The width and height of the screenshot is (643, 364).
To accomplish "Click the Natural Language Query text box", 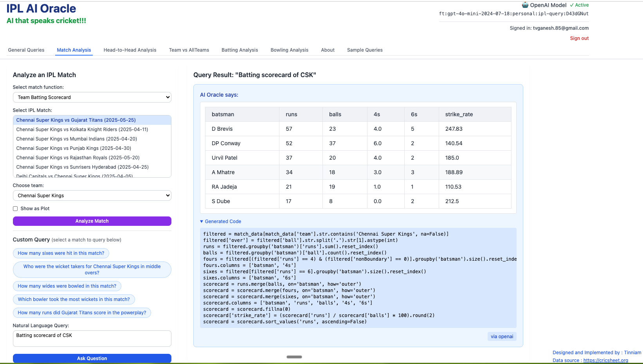I will point(92,339).
